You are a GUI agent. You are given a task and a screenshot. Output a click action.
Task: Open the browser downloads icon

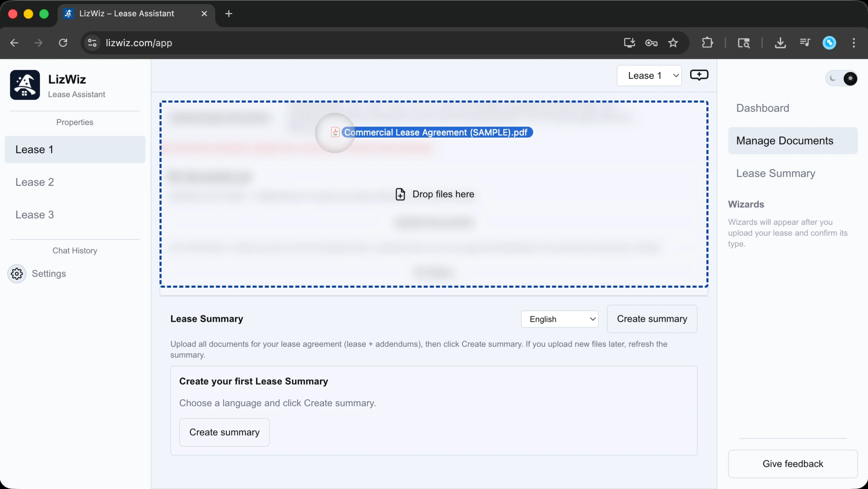[x=780, y=43]
